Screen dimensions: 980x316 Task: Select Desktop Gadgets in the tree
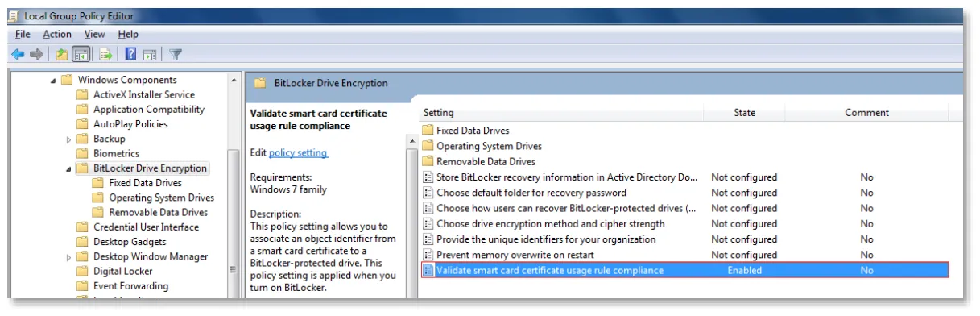click(130, 242)
